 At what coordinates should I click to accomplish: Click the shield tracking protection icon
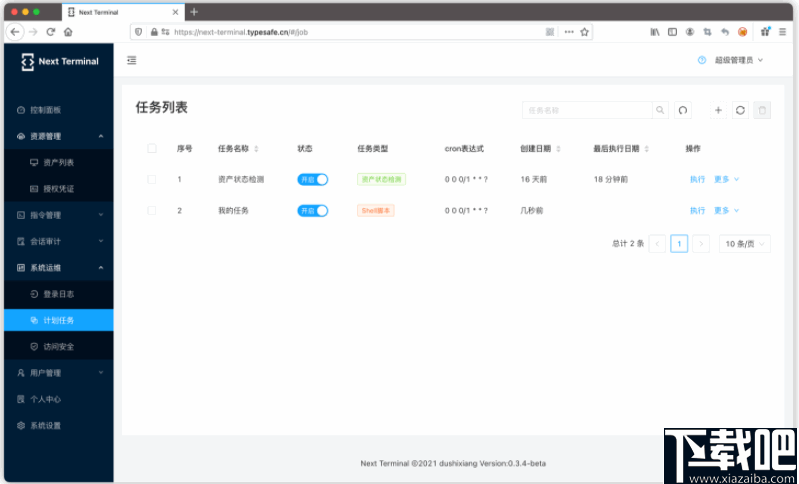point(138,32)
